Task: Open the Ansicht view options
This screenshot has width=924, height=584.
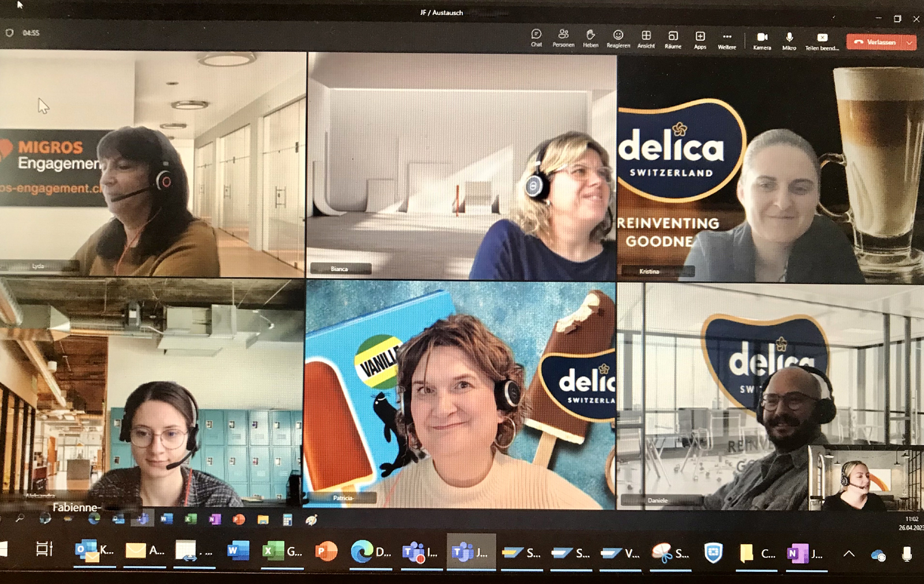Action: click(x=646, y=39)
